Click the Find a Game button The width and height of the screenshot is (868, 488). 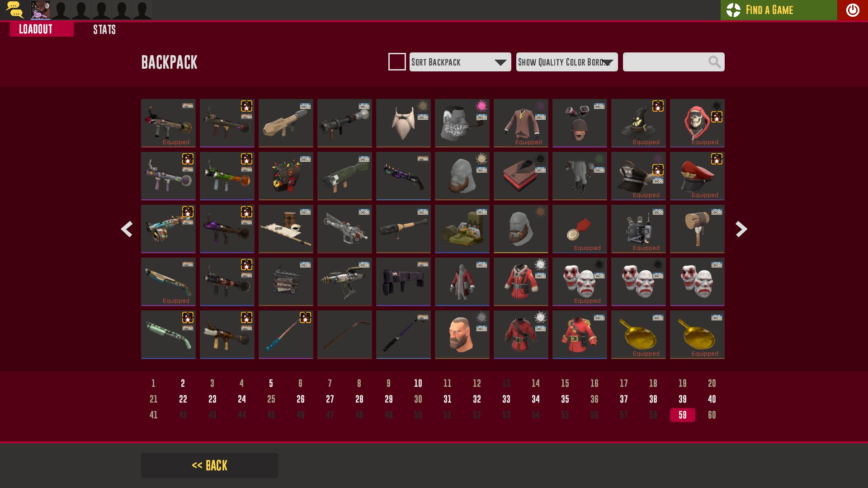coord(778,10)
